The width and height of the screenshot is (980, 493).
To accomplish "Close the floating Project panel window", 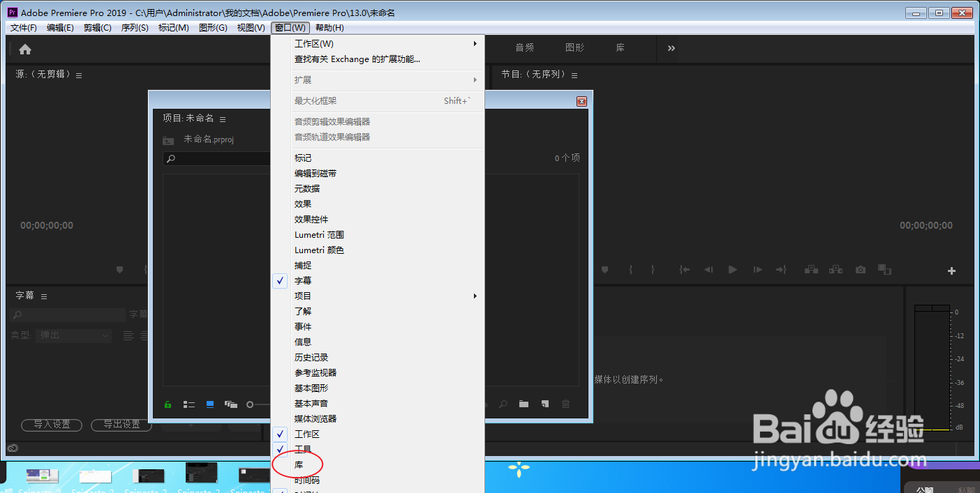I will click(581, 101).
